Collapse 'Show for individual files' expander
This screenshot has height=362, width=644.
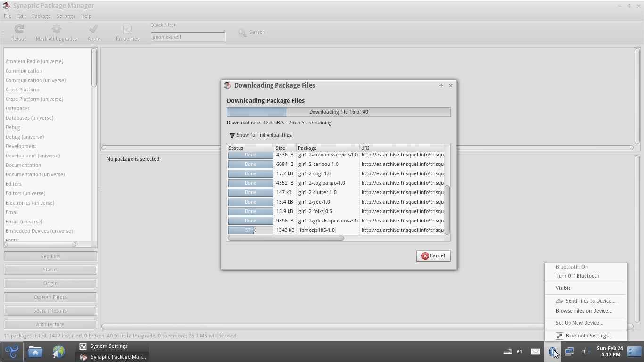pos(232,135)
